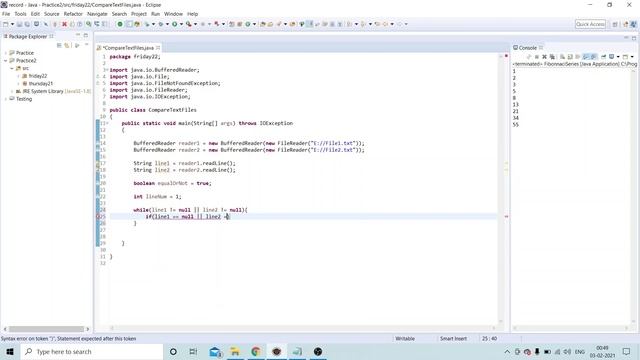Open the Mail app in taskbar
This screenshot has height=360, width=640.
pos(215,351)
